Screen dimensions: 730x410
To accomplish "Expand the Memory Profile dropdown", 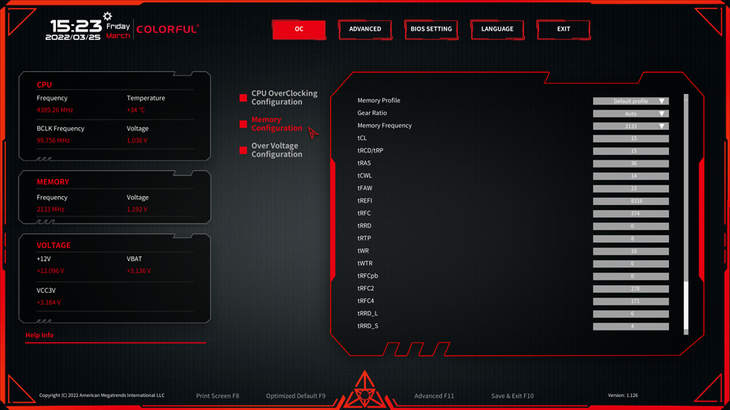I will tap(630, 101).
